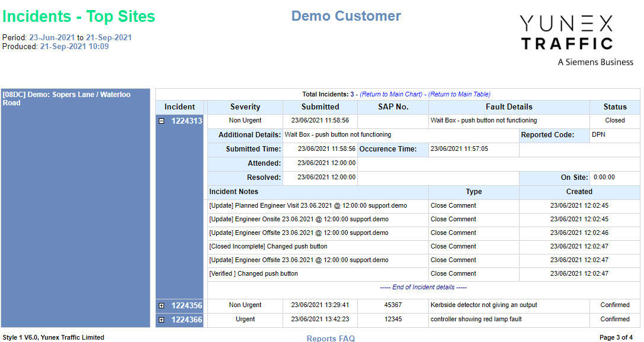Open the Return to Main Chart link
The image size is (644, 342).
pos(391,94)
